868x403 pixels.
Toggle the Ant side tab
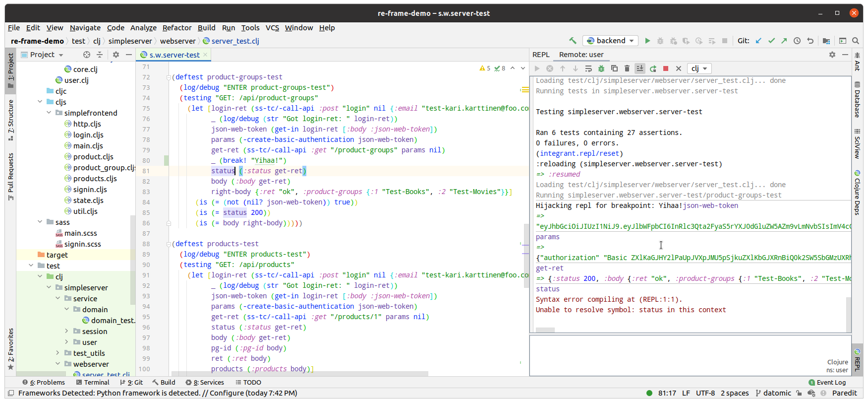[x=857, y=62]
